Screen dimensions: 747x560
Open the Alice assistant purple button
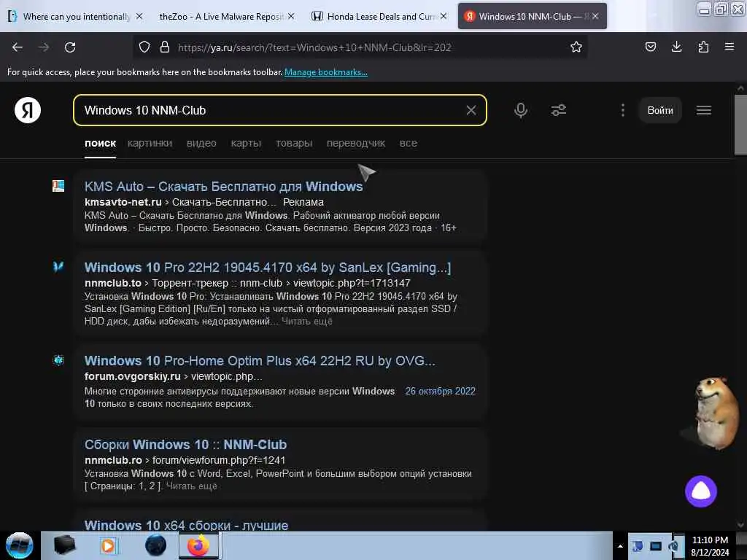pos(701,491)
